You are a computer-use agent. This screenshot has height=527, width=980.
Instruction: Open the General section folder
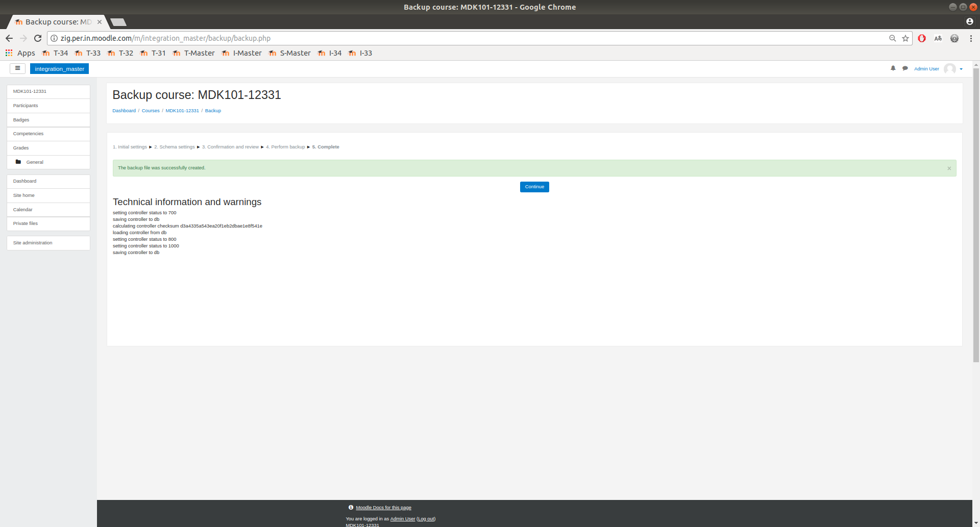point(48,162)
